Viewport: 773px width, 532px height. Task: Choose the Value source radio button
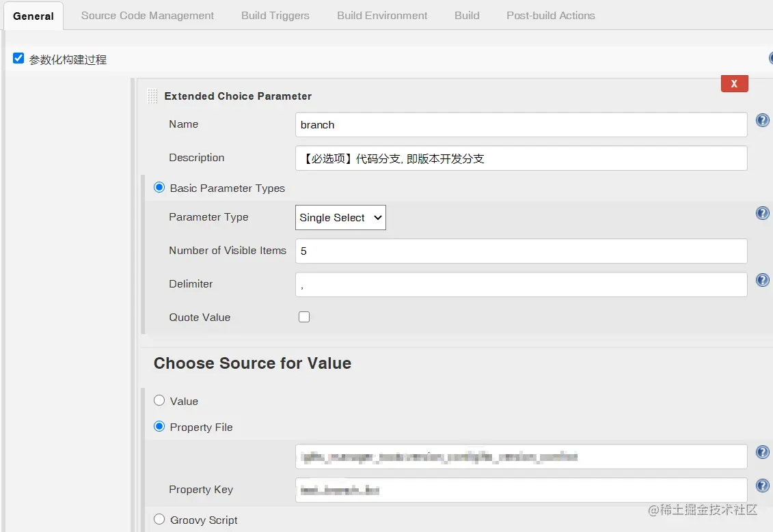pyautogui.click(x=159, y=400)
